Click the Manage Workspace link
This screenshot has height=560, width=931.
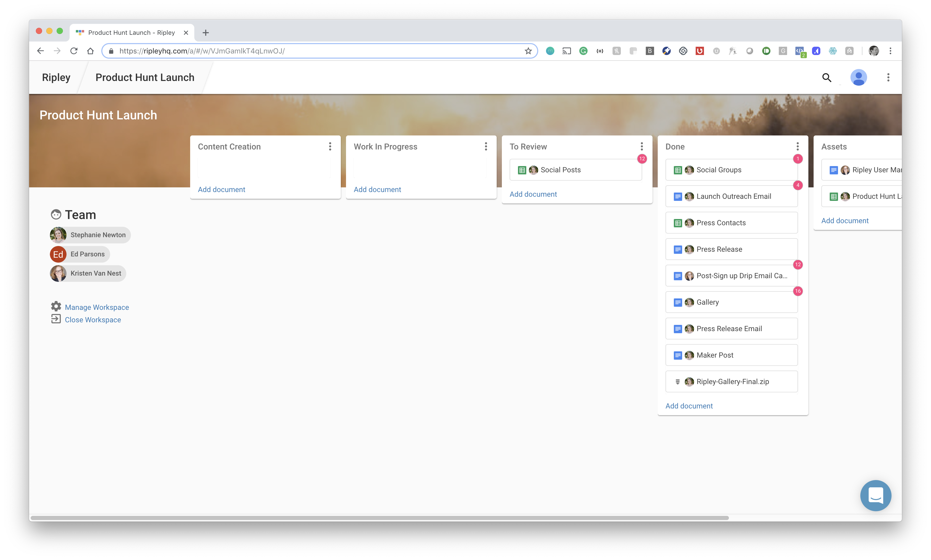pos(97,307)
